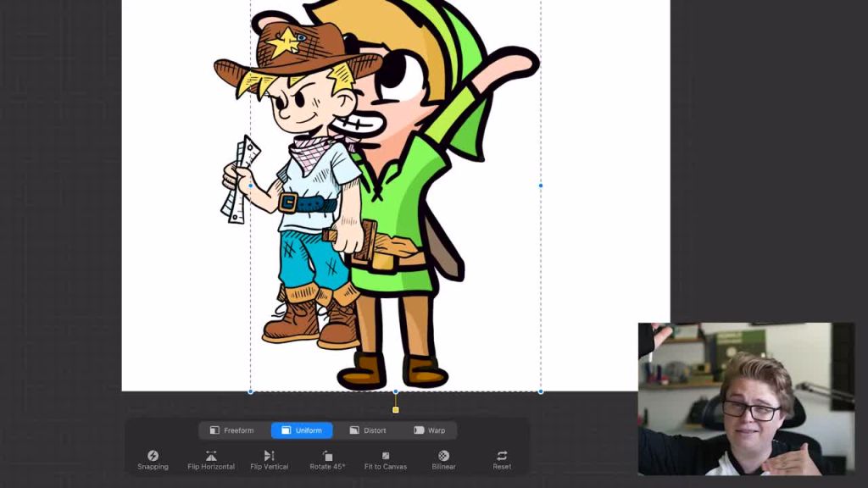This screenshot has height=488, width=868.
Task: Click the bottom-left blue transform handle
Action: point(251,391)
